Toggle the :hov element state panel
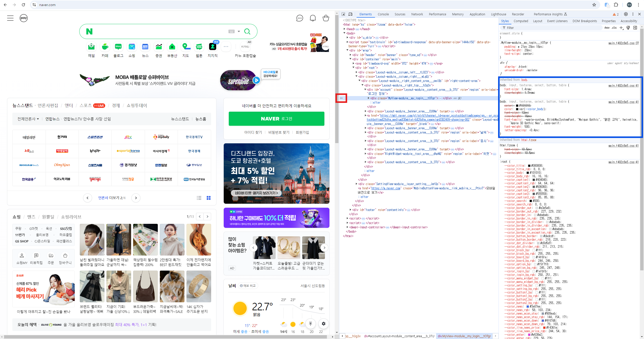 (x=607, y=28)
